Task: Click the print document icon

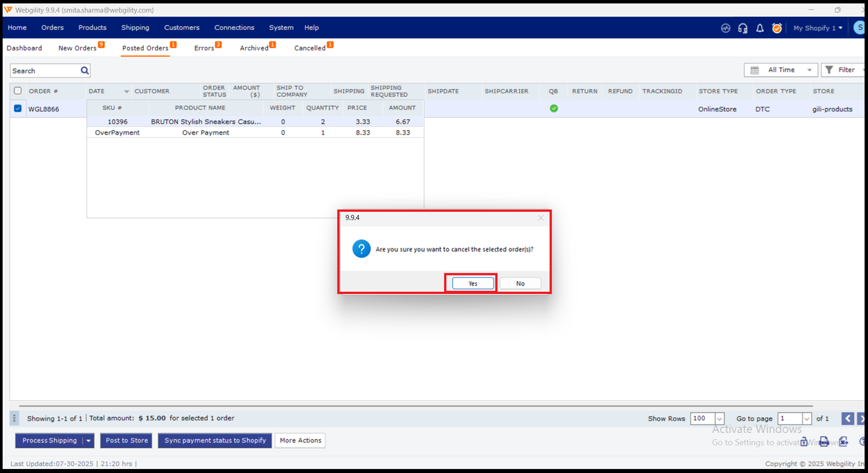Action: pyautogui.click(x=824, y=441)
